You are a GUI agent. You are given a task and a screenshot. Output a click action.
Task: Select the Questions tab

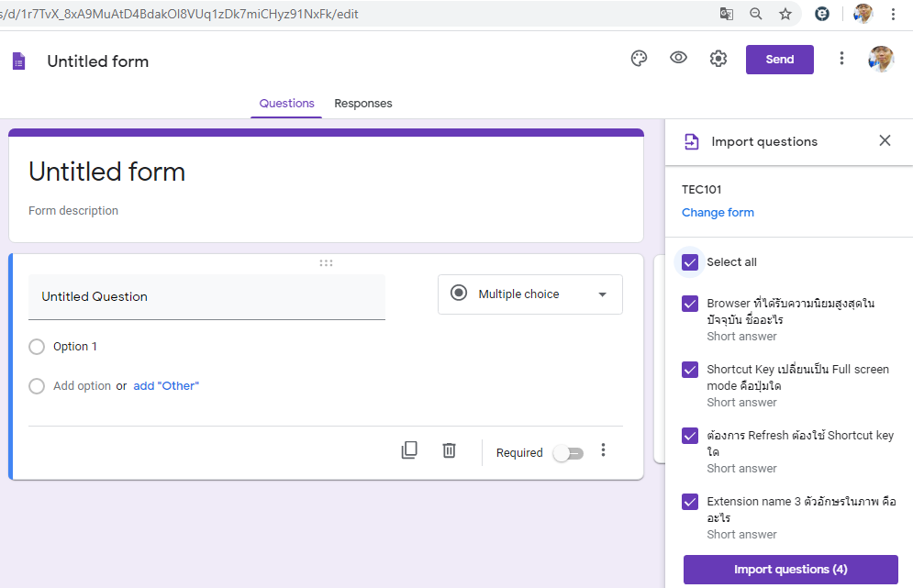(286, 104)
